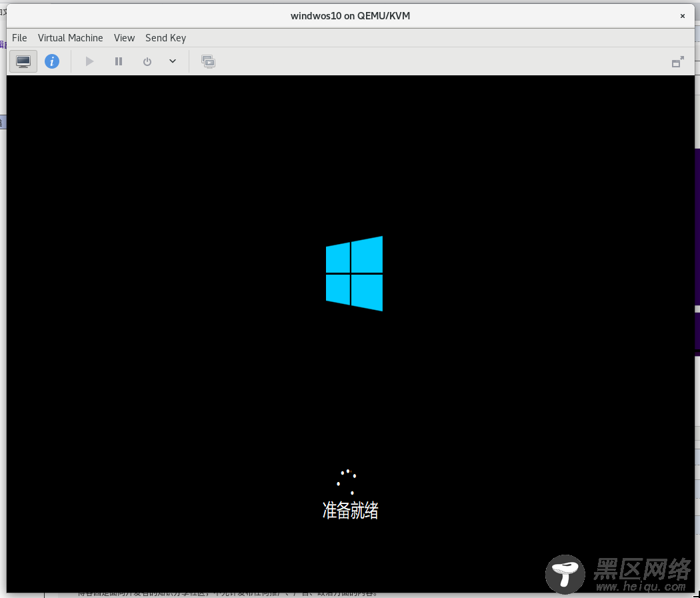This screenshot has width=700, height=598.
Task: Open the View menu
Action: click(x=124, y=38)
